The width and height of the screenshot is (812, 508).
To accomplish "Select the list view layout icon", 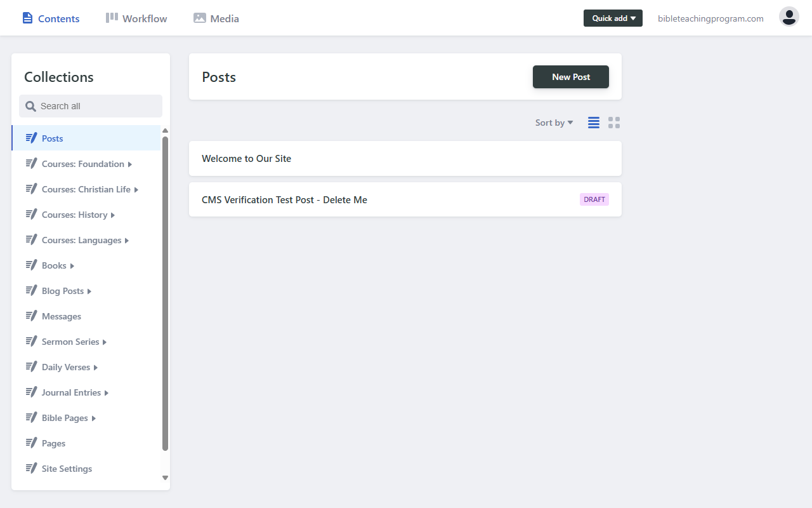I will [593, 123].
